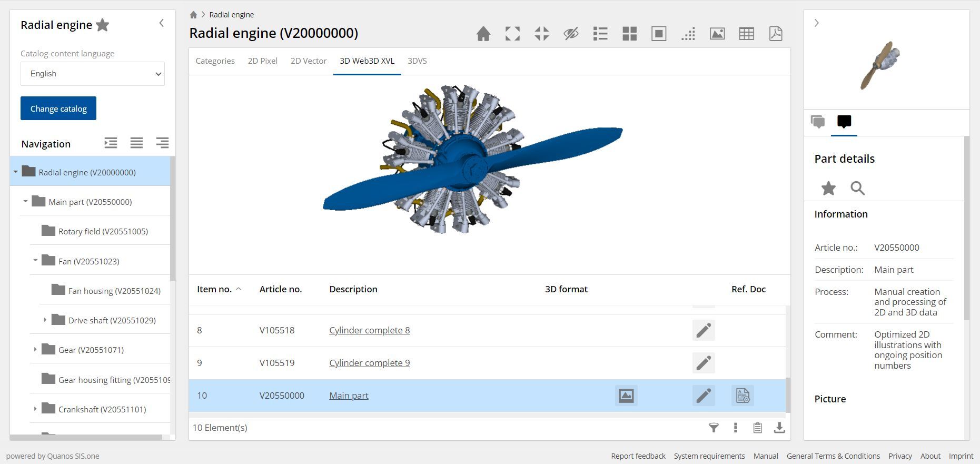This screenshot has height=464, width=980.
Task: Download the parts list via the download icon
Action: tap(779, 428)
